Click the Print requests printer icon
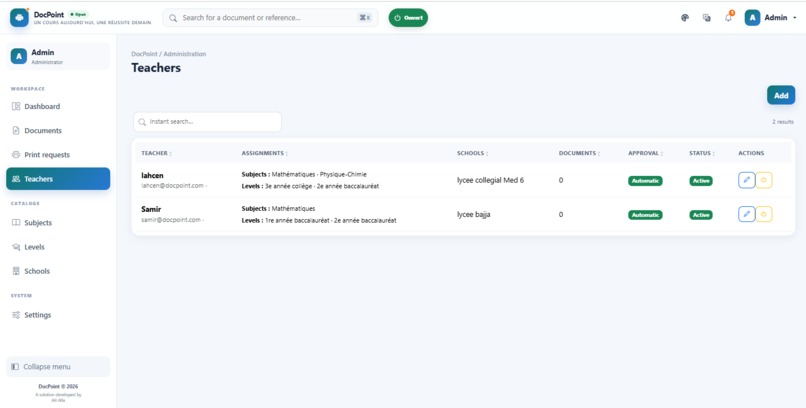806x408 pixels. (16, 155)
